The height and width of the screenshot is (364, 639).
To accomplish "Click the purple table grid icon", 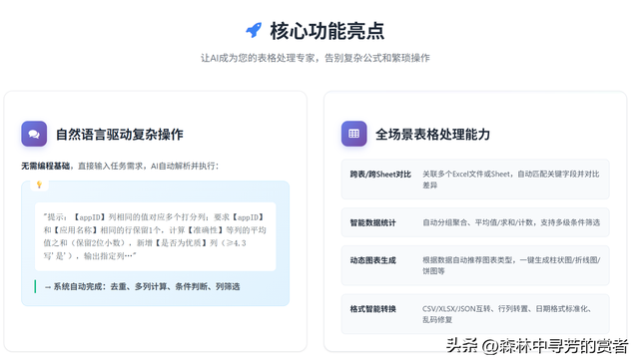I will [354, 134].
